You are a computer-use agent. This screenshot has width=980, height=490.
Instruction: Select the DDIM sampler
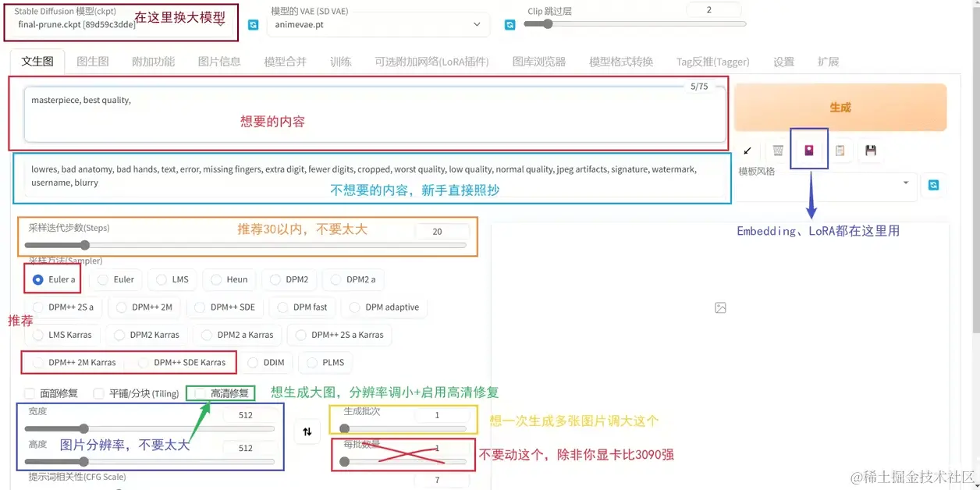click(265, 362)
